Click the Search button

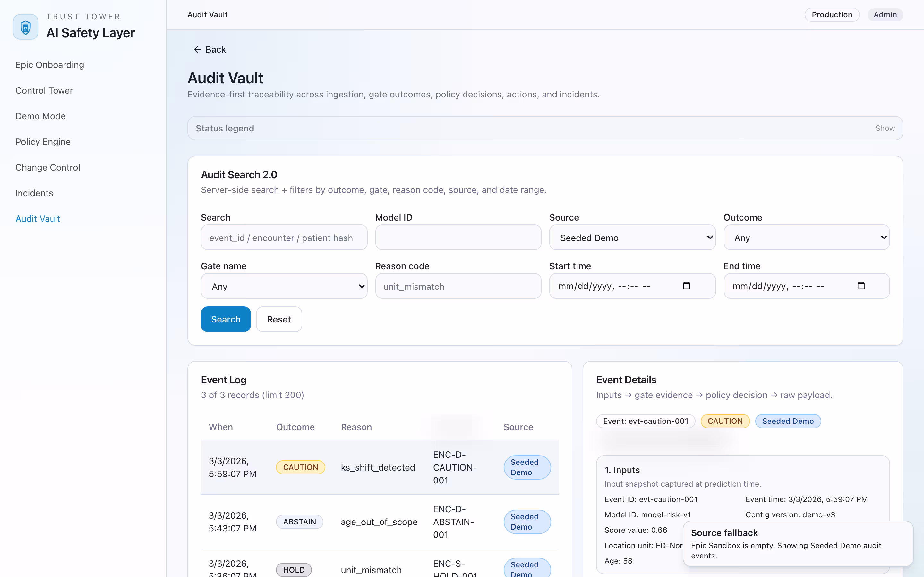click(225, 319)
